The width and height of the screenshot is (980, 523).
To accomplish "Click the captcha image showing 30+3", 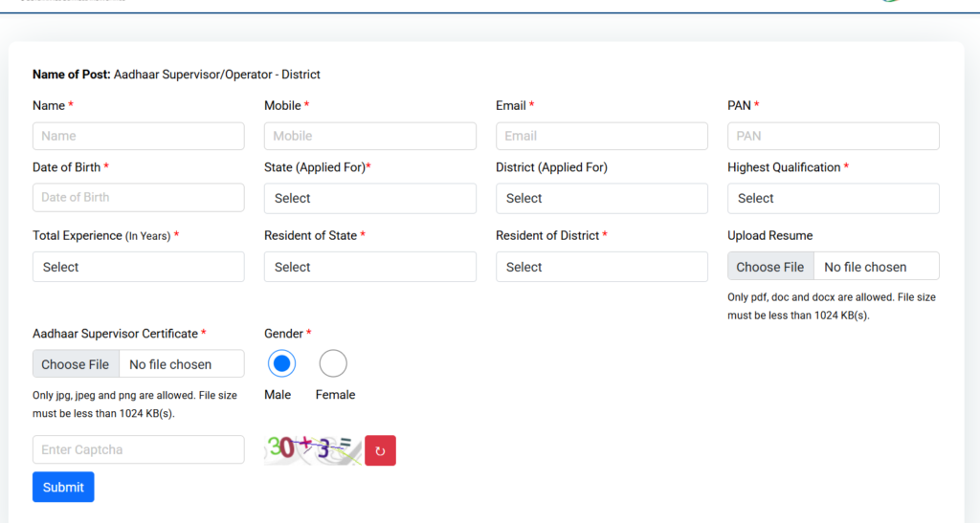I will click(313, 450).
